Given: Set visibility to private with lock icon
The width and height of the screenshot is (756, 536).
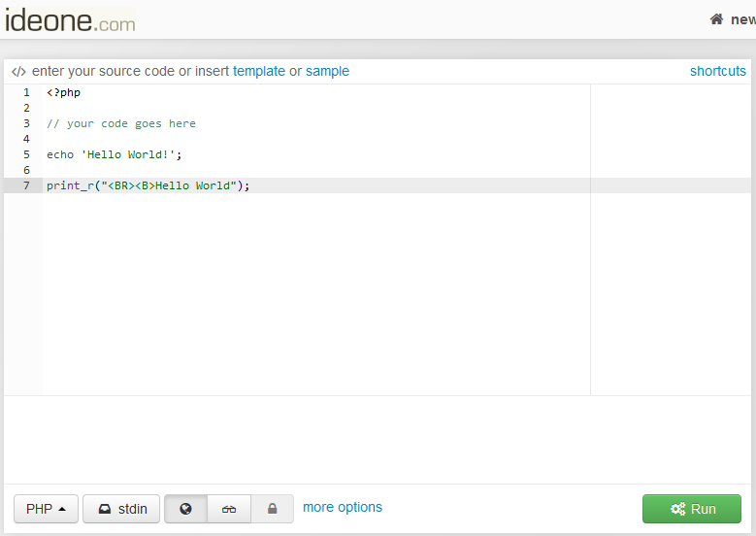Looking at the screenshot, I should 272,509.
